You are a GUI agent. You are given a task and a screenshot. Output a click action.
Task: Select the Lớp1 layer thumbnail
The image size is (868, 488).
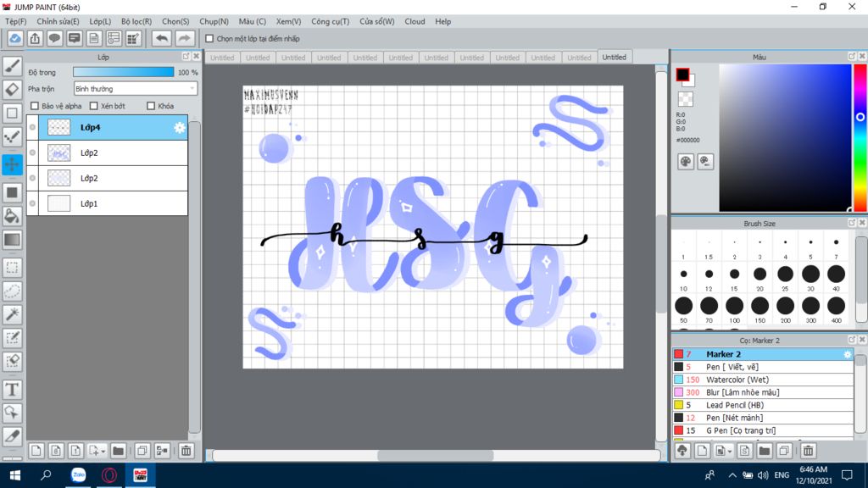click(x=58, y=203)
